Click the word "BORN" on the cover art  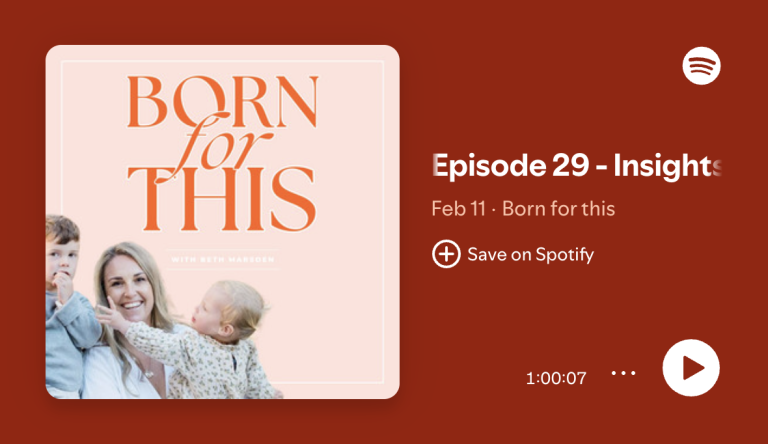point(223,101)
